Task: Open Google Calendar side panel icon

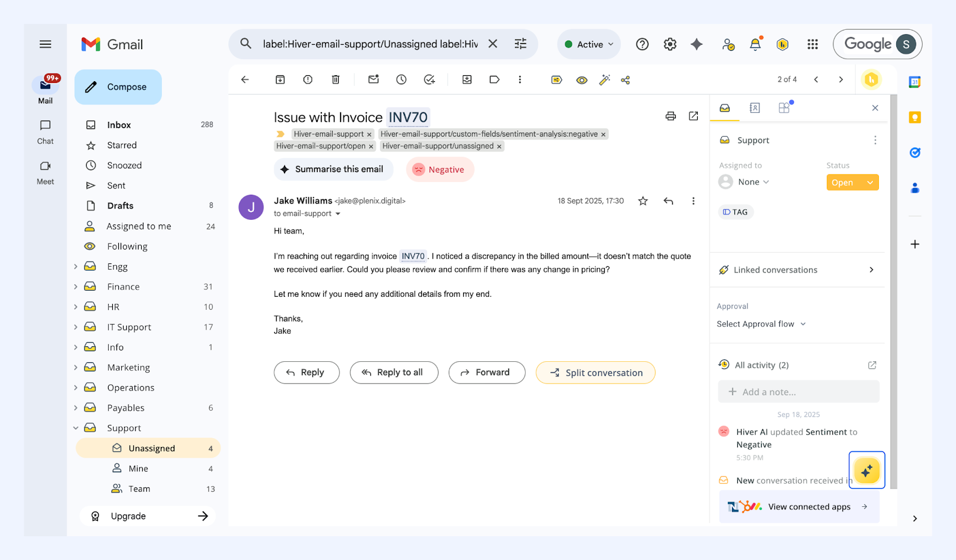Action: coord(915,82)
